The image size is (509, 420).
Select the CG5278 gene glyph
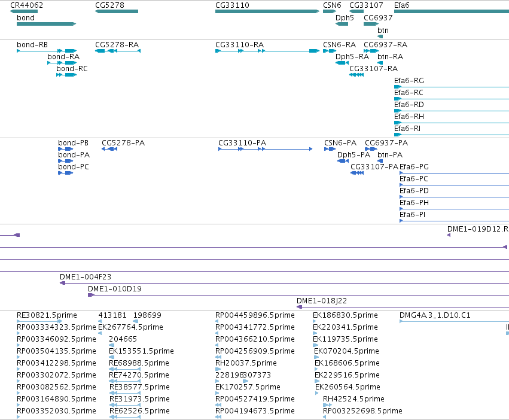point(117,11)
